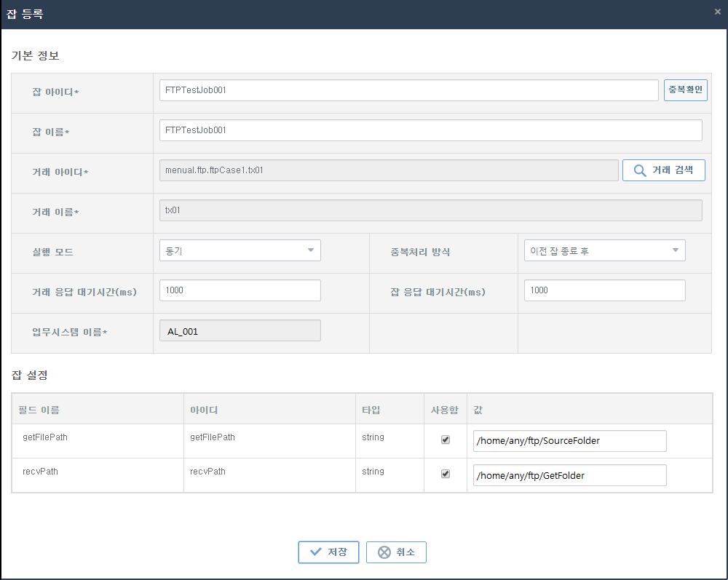728x580 pixels.
Task: Open the 실행 모드 dropdown
Action: pos(240,250)
